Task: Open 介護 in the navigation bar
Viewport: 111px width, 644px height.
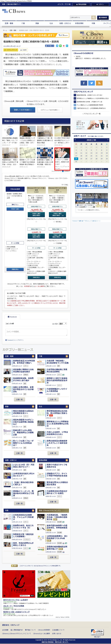Action: click(x=23, y=23)
